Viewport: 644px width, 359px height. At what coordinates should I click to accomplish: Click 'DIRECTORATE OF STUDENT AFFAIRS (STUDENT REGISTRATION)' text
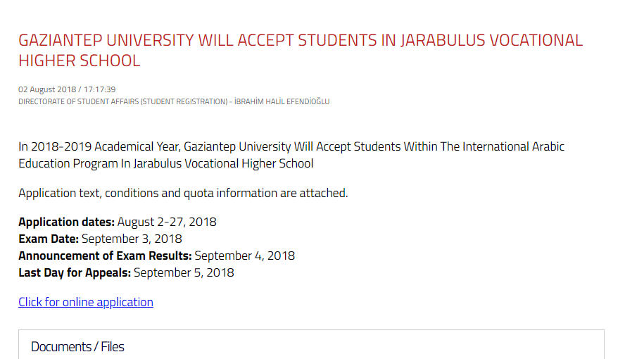(x=122, y=101)
